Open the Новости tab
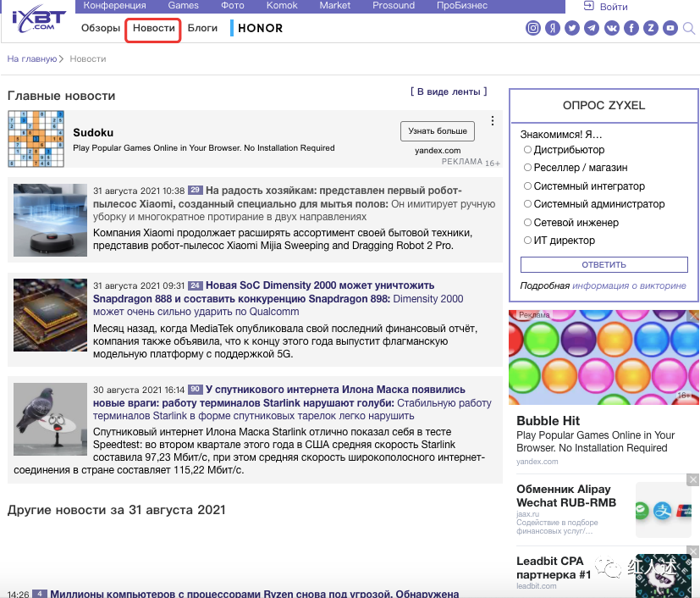Image resolution: width=700 pixels, height=598 pixels. pos(153,28)
